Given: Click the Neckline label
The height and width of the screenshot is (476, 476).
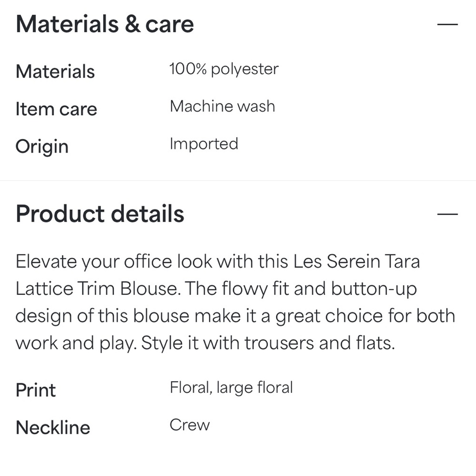Looking at the screenshot, I should tap(53, 427).
